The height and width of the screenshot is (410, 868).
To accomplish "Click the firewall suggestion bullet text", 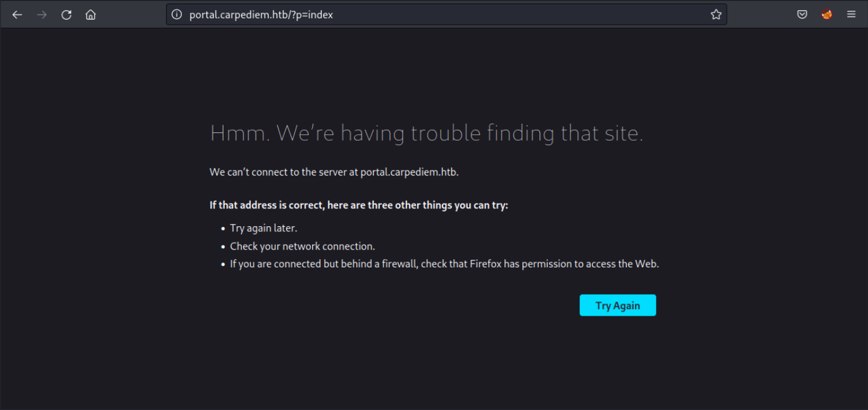I will click(444, 264).
